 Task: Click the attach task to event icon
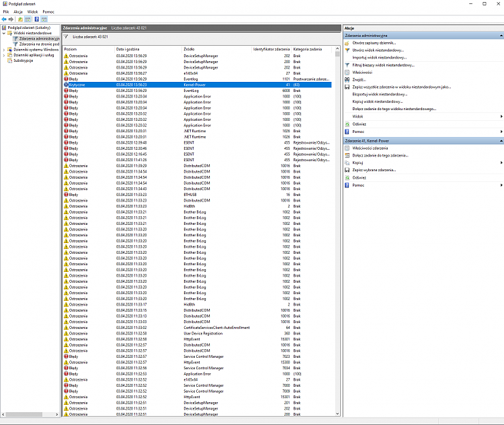(347, 156)
